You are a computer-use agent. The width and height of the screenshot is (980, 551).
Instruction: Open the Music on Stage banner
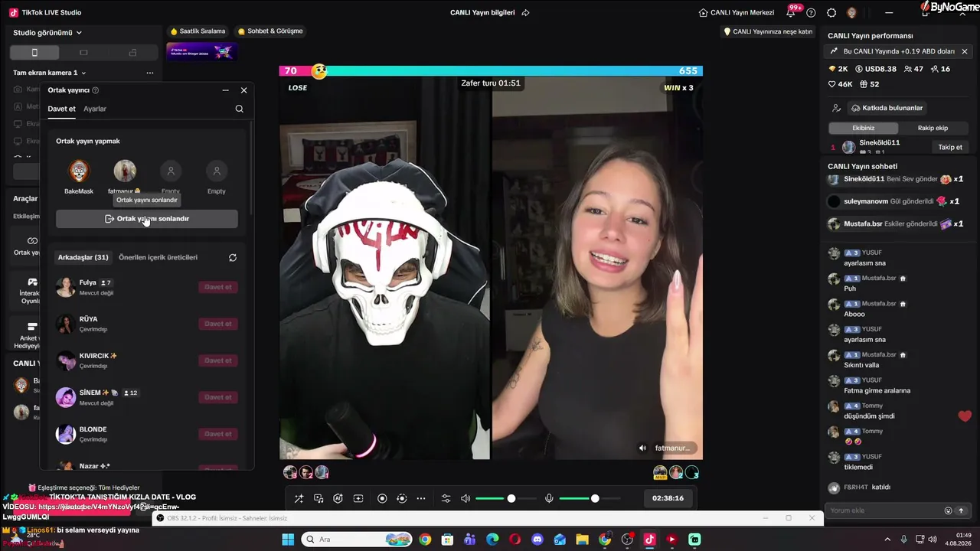pyautogui.click(x=201, y=51)
